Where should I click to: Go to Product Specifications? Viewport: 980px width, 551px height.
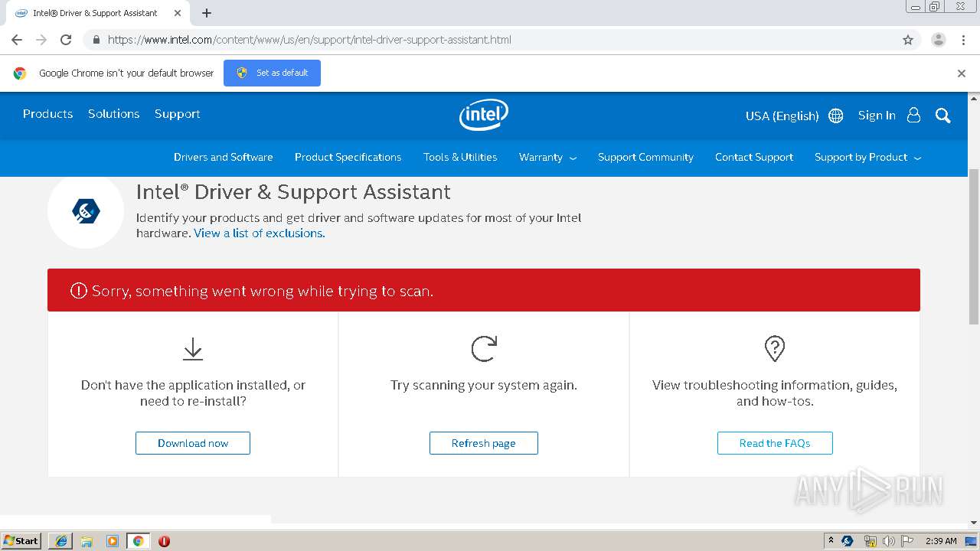[348, 157]
